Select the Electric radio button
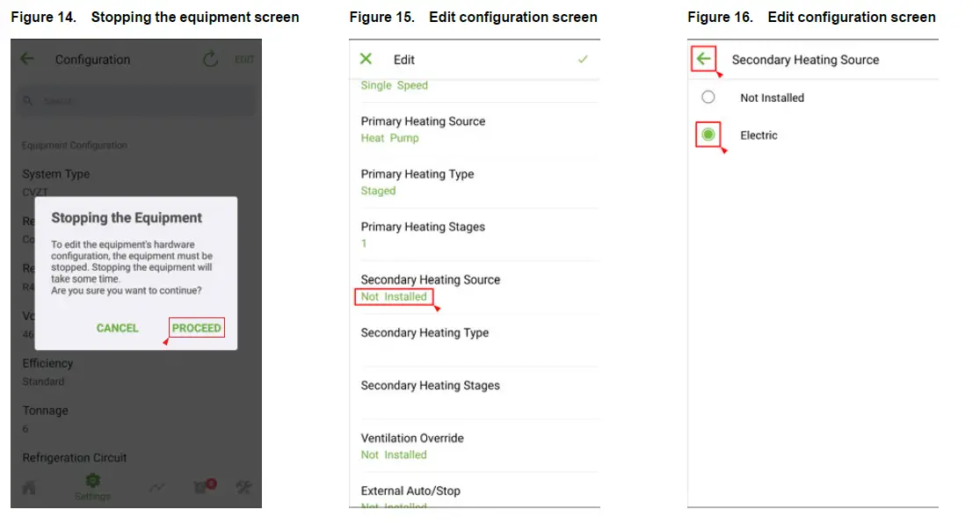Image resolution: width=980 pixels, height=524 pixels. pyautogui.click(x=708, y=135)
